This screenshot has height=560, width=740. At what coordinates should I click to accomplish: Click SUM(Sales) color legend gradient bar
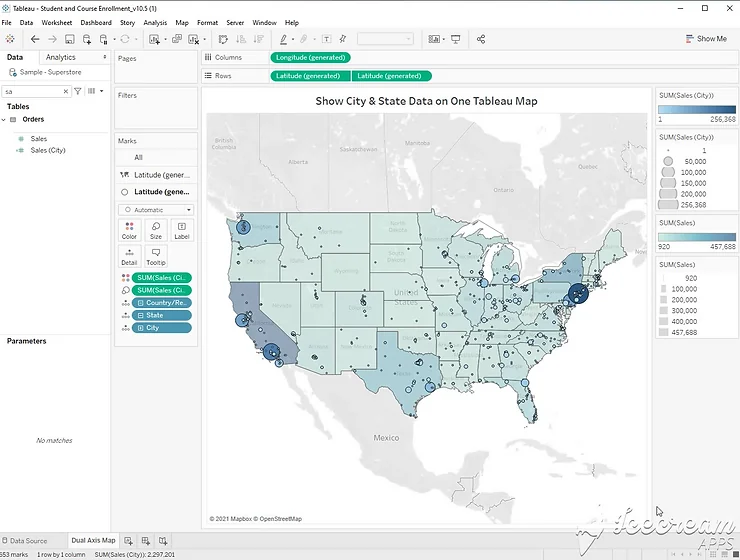point(697,237)
